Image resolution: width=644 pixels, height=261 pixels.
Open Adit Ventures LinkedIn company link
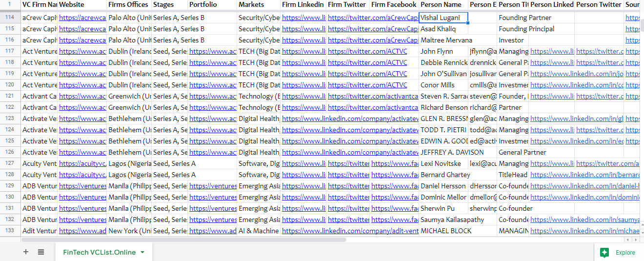[x=350, y=231]
